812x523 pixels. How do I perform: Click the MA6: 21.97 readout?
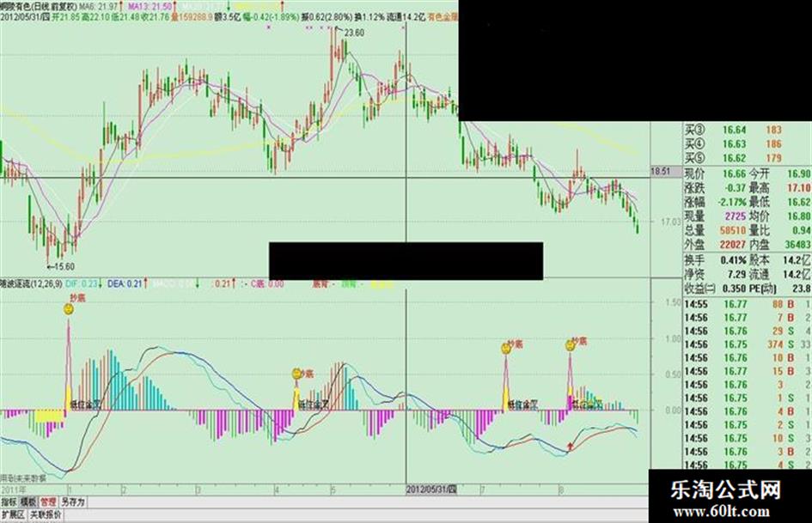(x=99, y=7)
